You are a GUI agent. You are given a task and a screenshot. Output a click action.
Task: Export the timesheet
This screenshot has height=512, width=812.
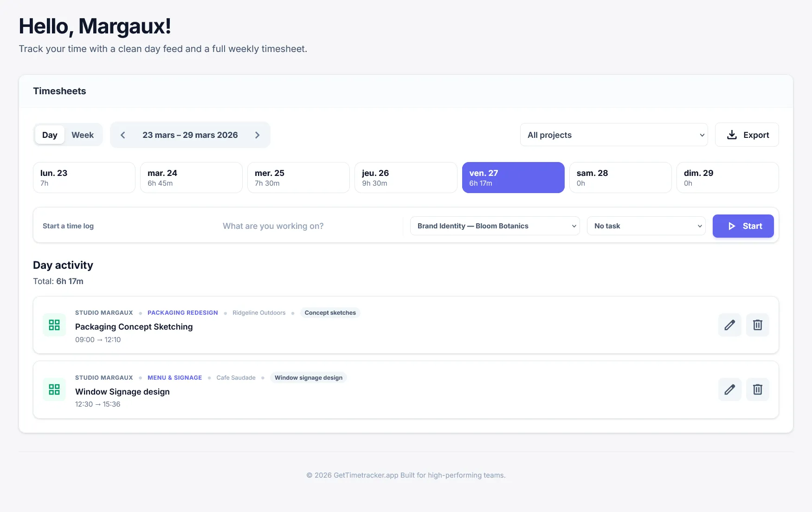747,135
